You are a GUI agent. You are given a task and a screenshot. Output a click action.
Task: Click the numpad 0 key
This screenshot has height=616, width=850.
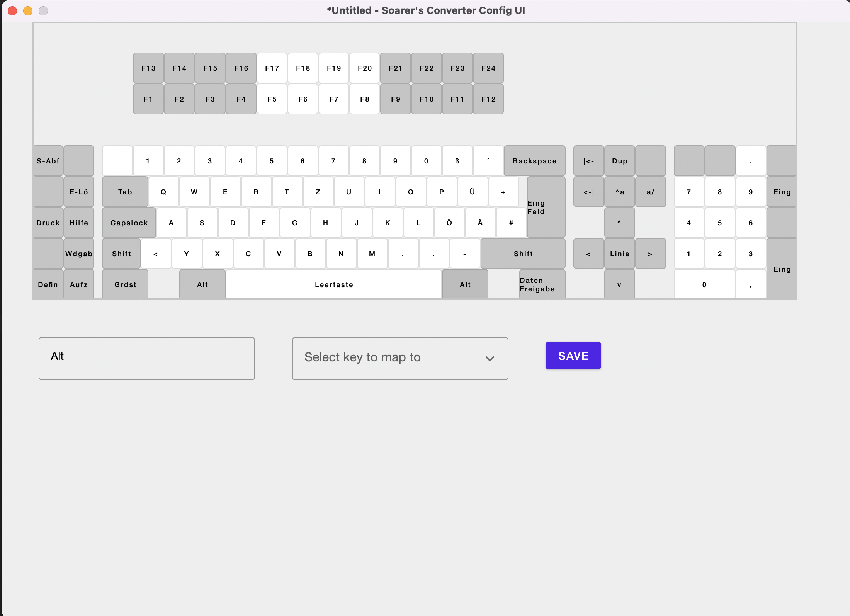[704, 285]
